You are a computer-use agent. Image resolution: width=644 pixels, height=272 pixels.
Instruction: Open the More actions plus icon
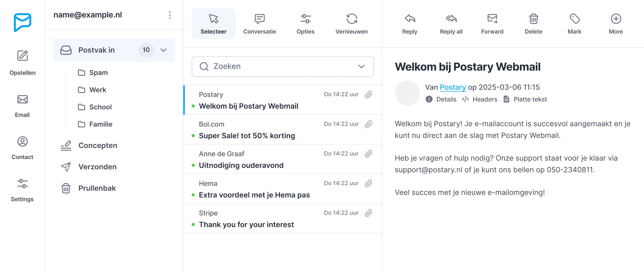click(616, 19)
